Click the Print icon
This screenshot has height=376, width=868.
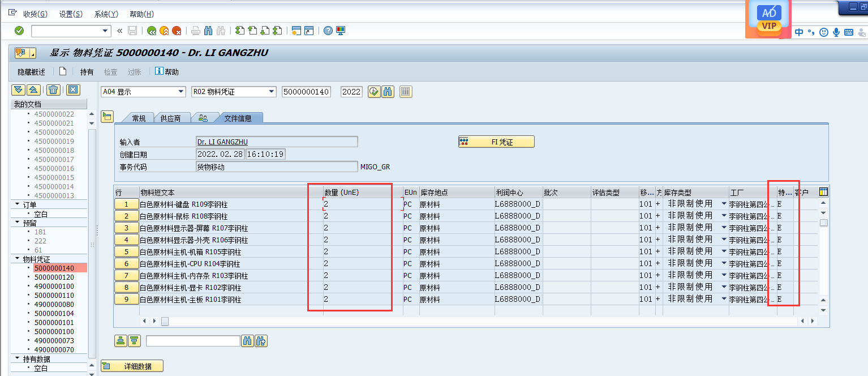pos(195,31)
